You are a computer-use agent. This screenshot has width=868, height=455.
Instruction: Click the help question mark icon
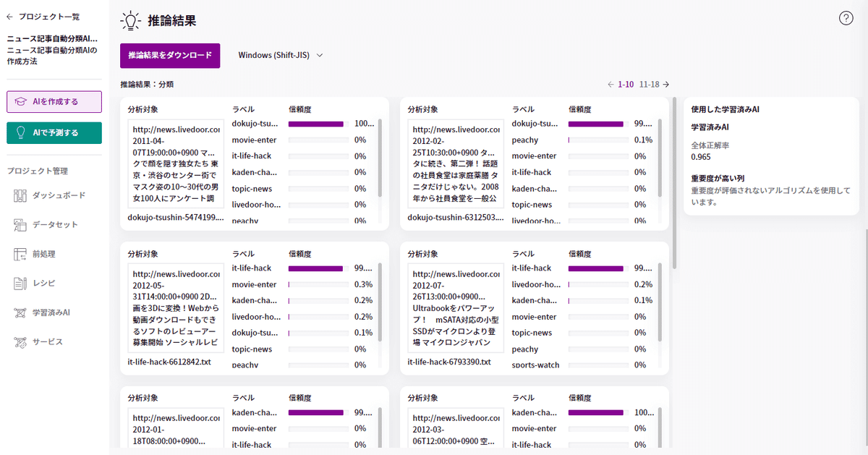point(846,19)
